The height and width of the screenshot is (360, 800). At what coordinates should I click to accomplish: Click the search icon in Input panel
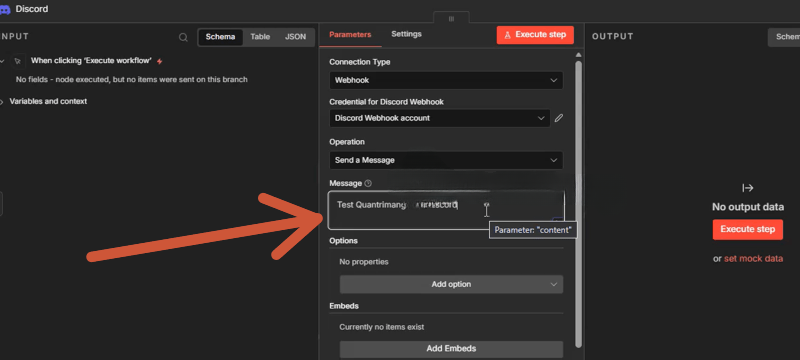point(183,37)
